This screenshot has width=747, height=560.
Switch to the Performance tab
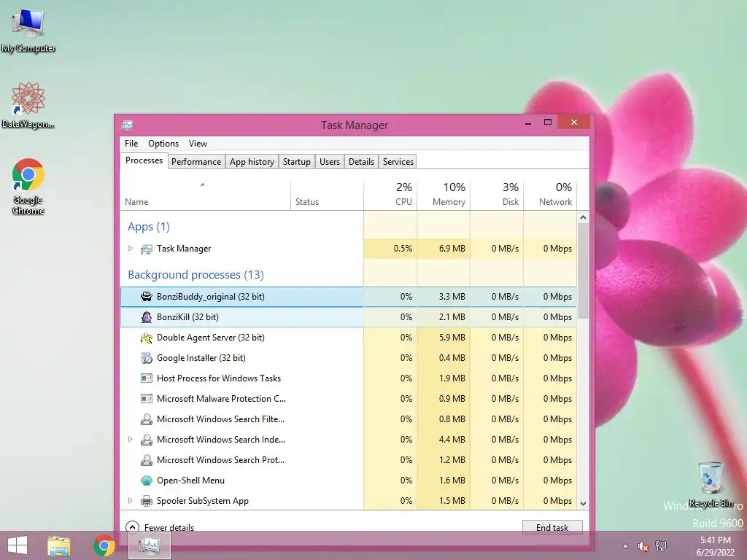196,162
